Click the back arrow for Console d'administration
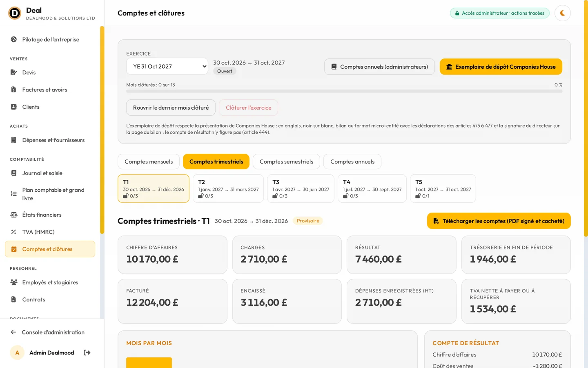Screen dimensions: 588x368 13,332
